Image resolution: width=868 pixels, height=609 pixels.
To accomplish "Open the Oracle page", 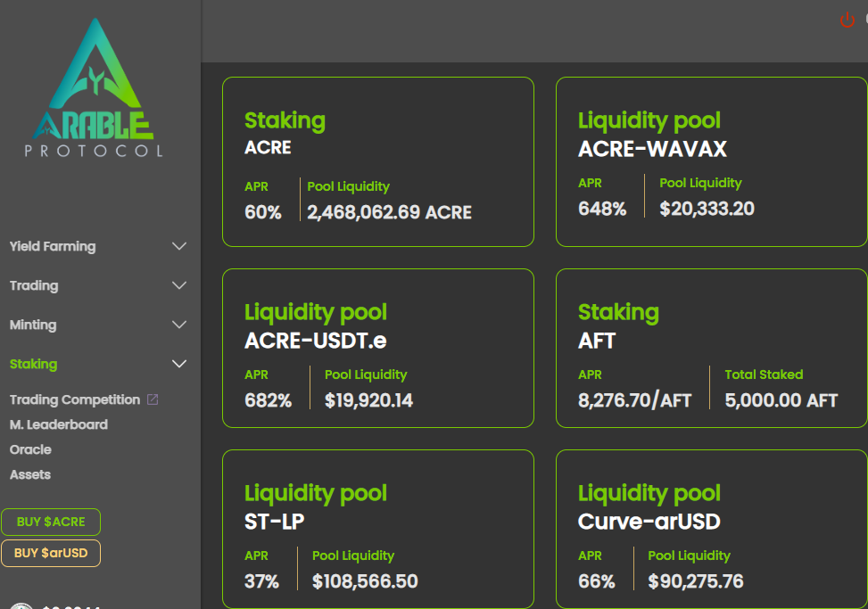I will (x=30, y=449).
